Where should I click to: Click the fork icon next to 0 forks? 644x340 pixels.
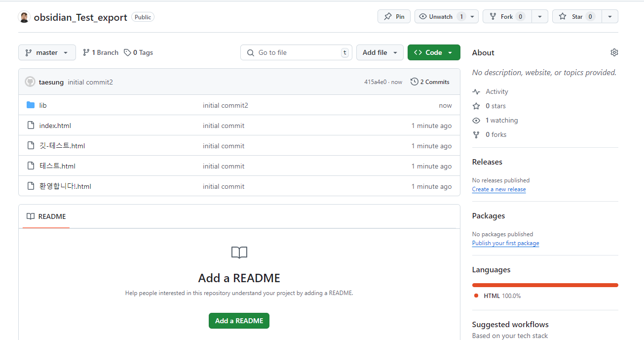[476, 135]
